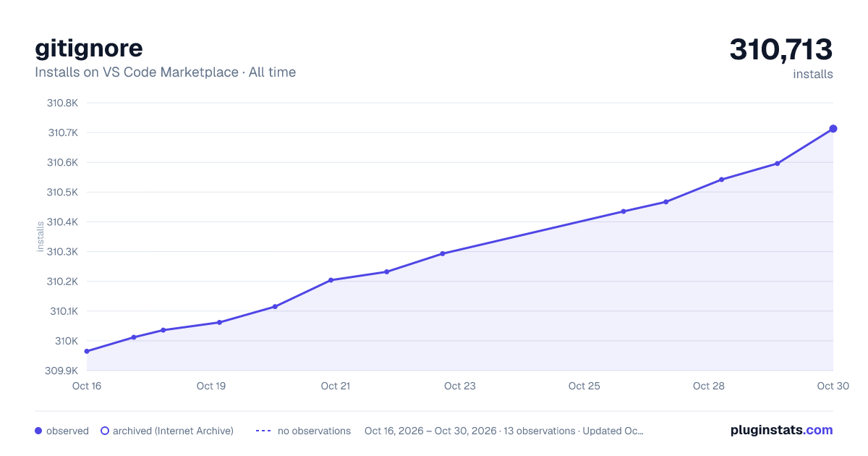Click the pluginstats.com link
868x456 pixels.
[781, 430]
